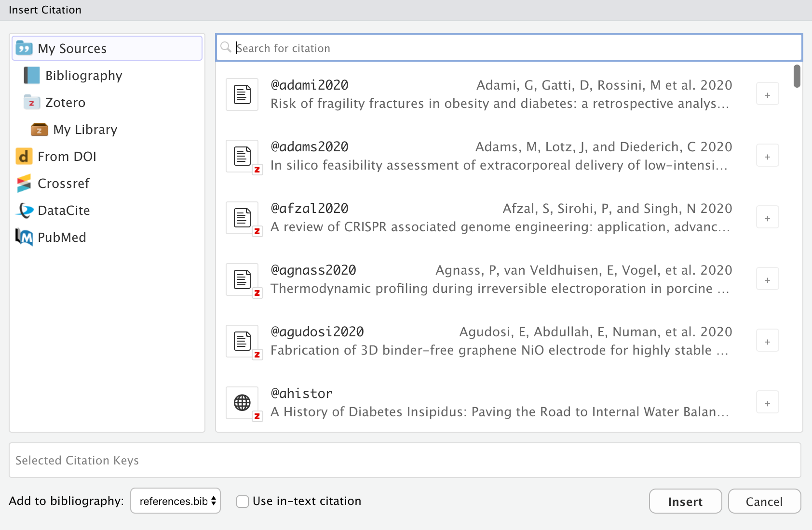Select the Bibliography source

(83, 75)
